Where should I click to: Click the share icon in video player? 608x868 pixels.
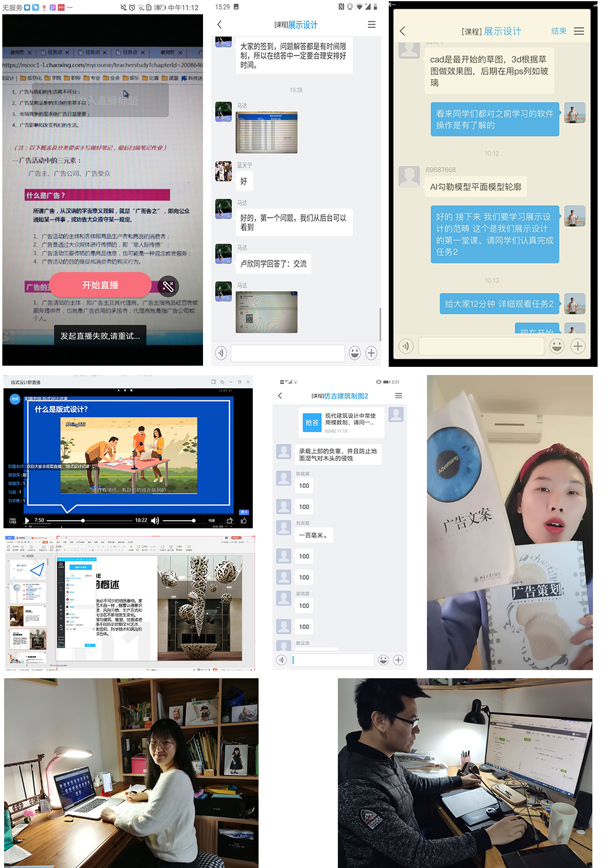click(230, 520)
